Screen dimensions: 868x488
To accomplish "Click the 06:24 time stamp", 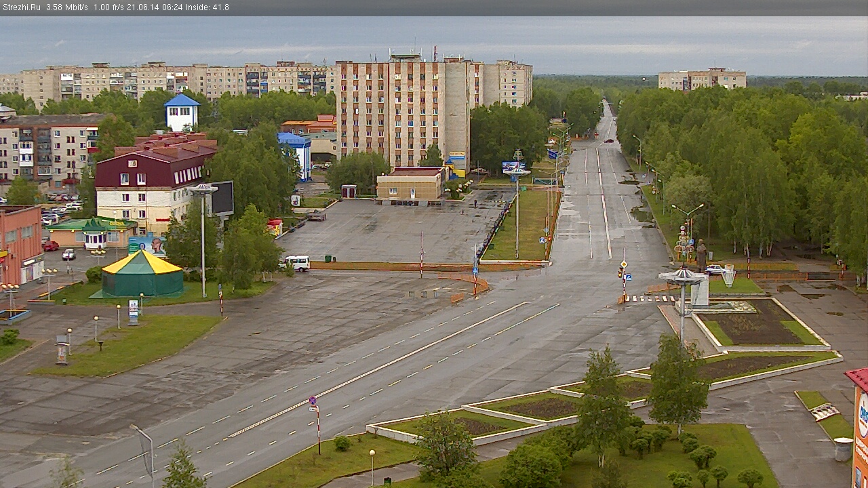I will coord(174,7).
